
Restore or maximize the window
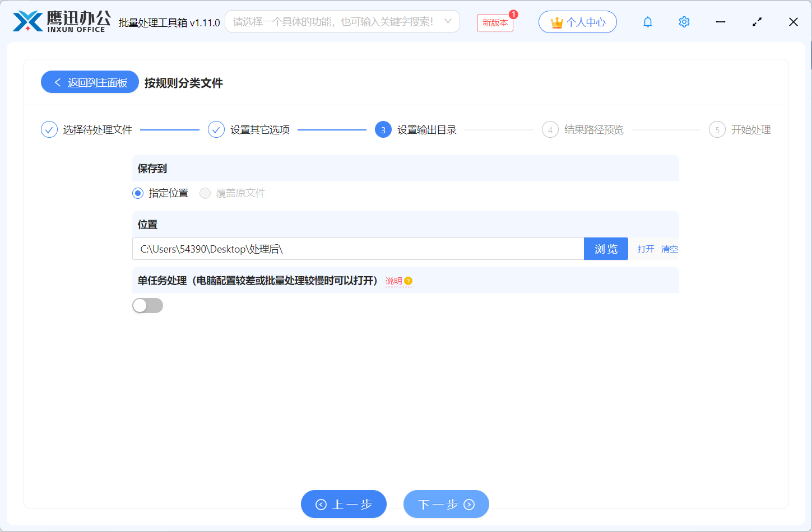pos(757,22)
